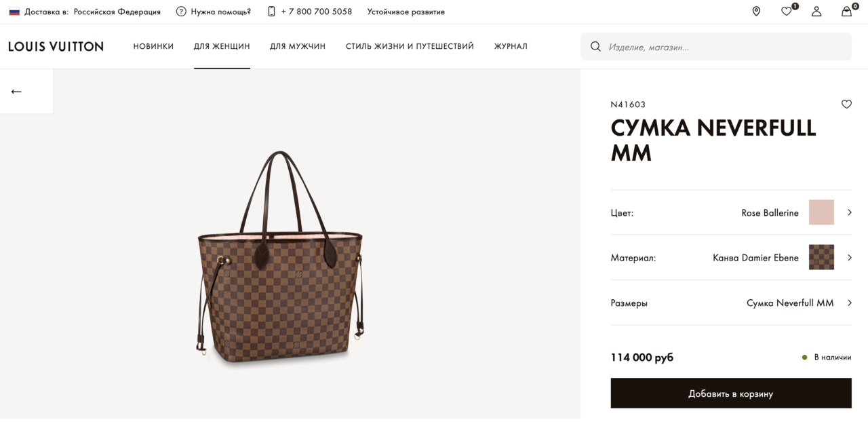This screenshot has height=422, width=868.
Task: Click the store locator pin icon
Action: [x=756, y=12]
